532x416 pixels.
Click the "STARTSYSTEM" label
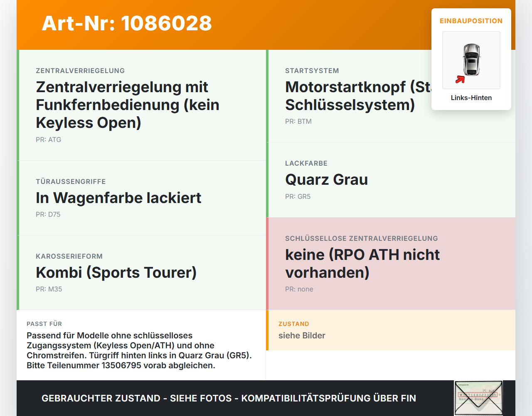tap(312, 71)
